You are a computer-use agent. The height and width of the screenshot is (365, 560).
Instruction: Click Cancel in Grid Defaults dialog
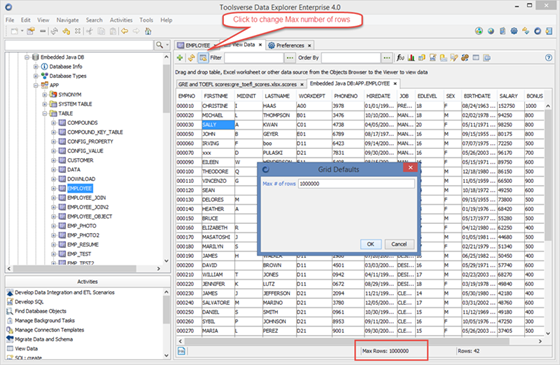(x=399, y=244)
